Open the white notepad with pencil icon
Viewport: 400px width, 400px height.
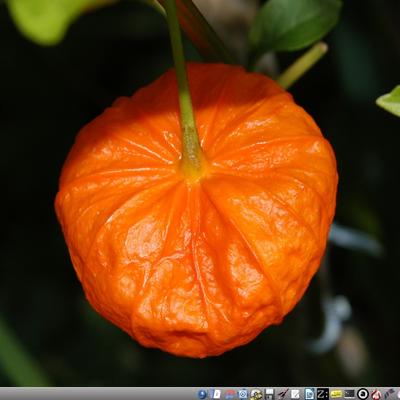click(295, 394)
